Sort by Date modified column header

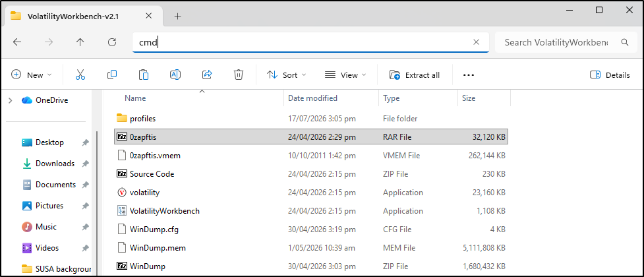click(312, 98)
